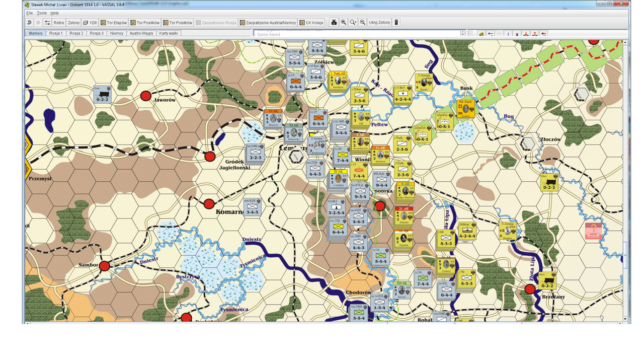Open the File menu

click(30, 13)
